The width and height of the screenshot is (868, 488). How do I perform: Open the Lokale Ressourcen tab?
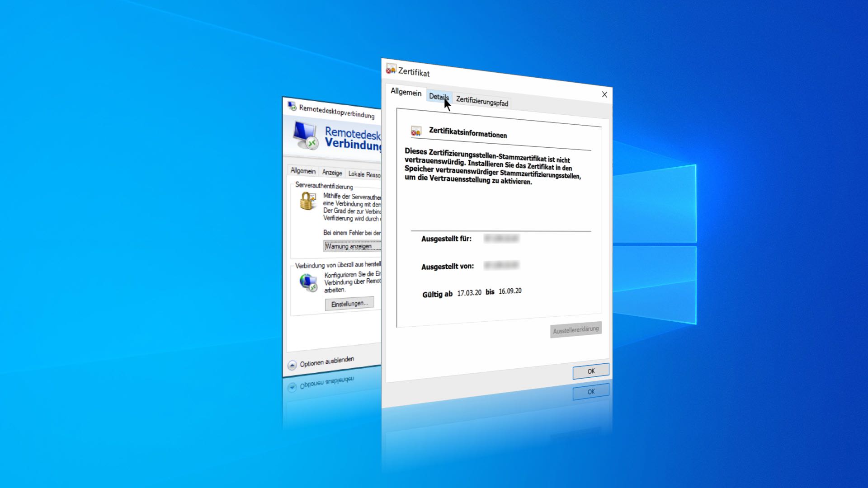pyautogui.click(x=364, y=174)
